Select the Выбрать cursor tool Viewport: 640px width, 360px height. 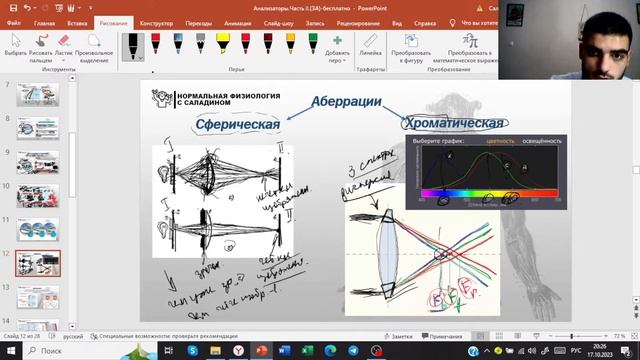[16, 45]
